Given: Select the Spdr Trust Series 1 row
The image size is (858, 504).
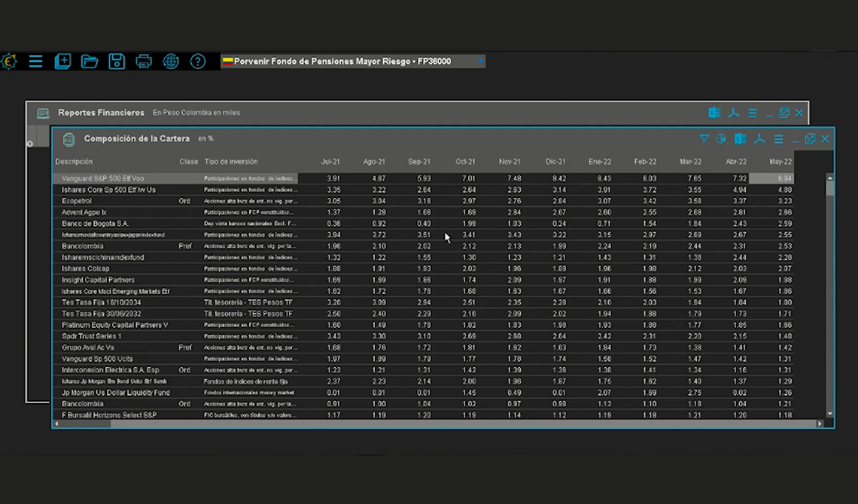Looking at the screenshot, I should point(423,336).
